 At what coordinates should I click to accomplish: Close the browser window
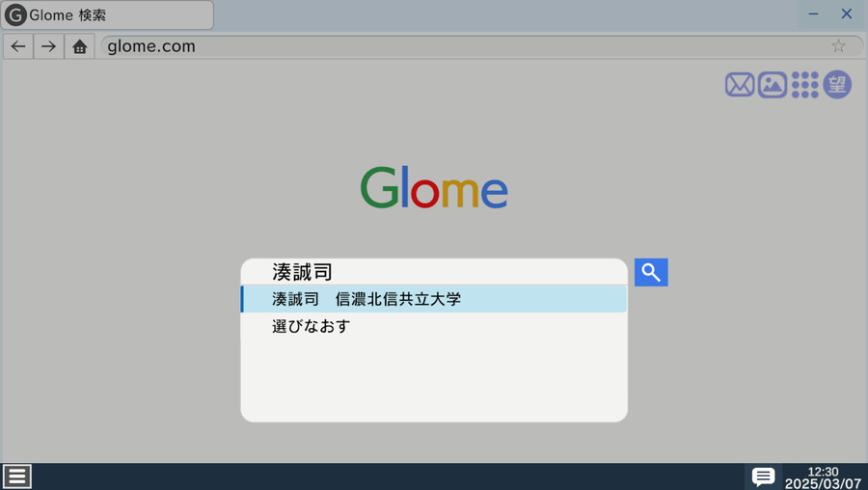[847, 14]
